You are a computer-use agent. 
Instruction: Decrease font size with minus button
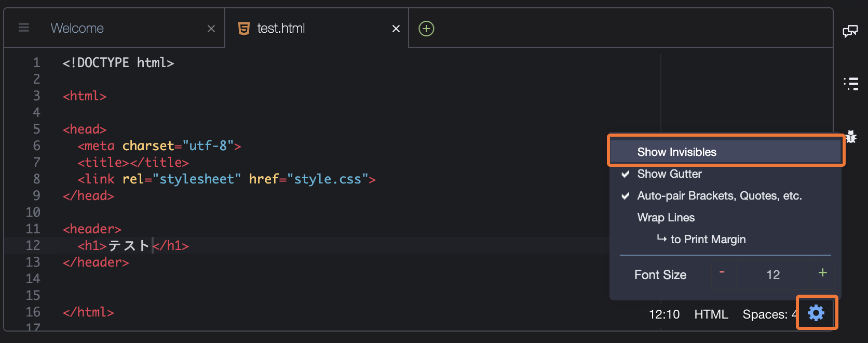tap(722, 273)
